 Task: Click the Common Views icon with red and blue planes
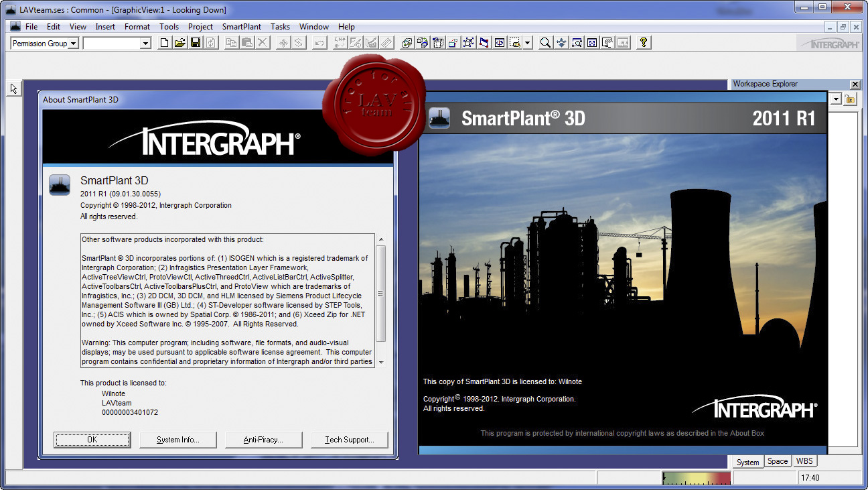coord(484,43)
